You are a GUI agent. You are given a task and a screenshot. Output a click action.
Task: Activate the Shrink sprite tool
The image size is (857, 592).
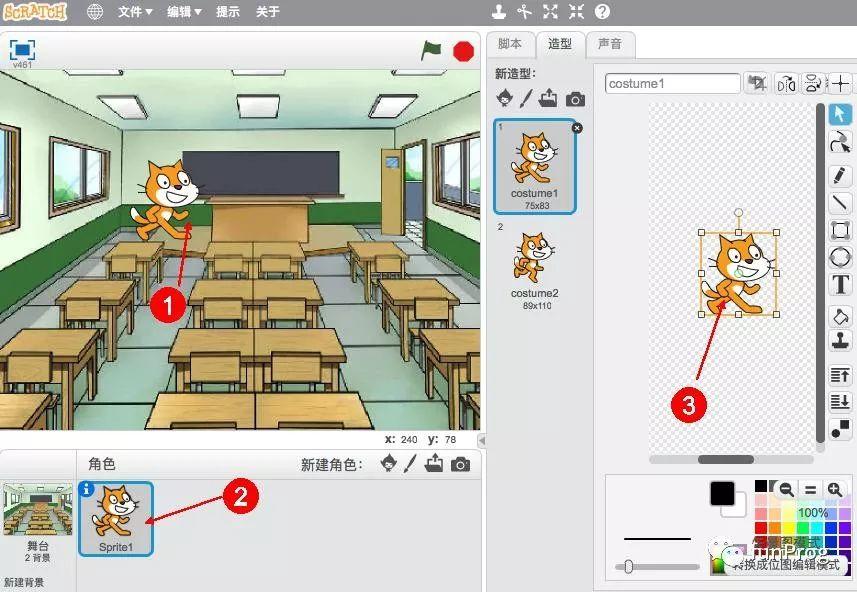pos(576,11)
